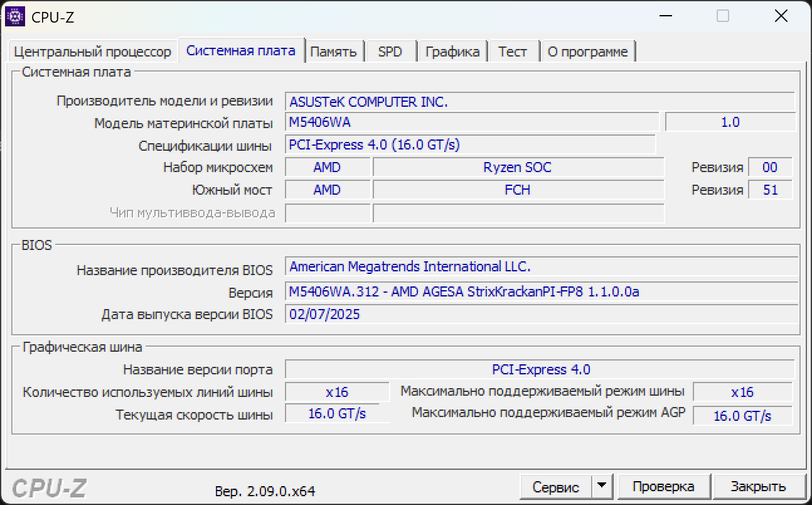This screenshot has height=505, width=812.
Task: Click the BIOS date 02/07/2025 field
Action: coord(541,314)
